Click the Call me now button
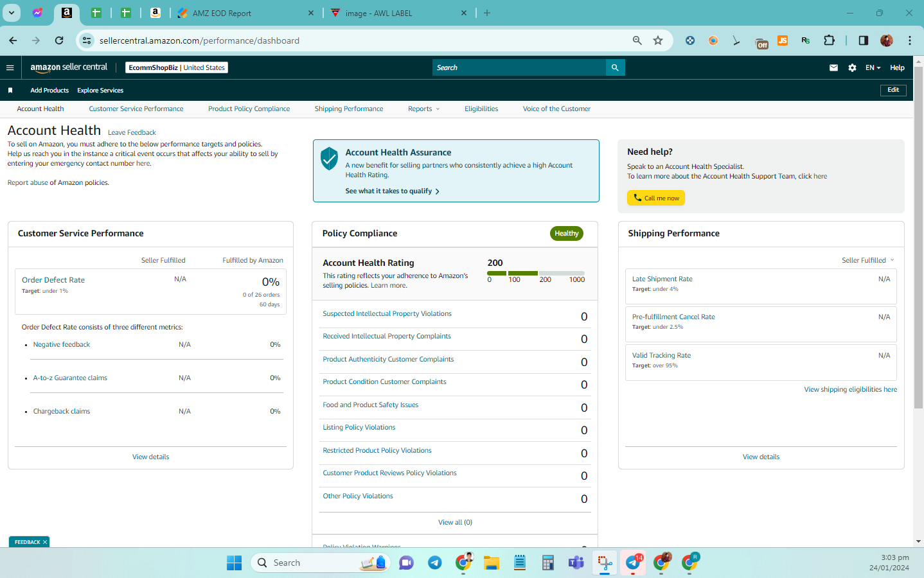Viewport: 924px width, 578px height. 656,198
